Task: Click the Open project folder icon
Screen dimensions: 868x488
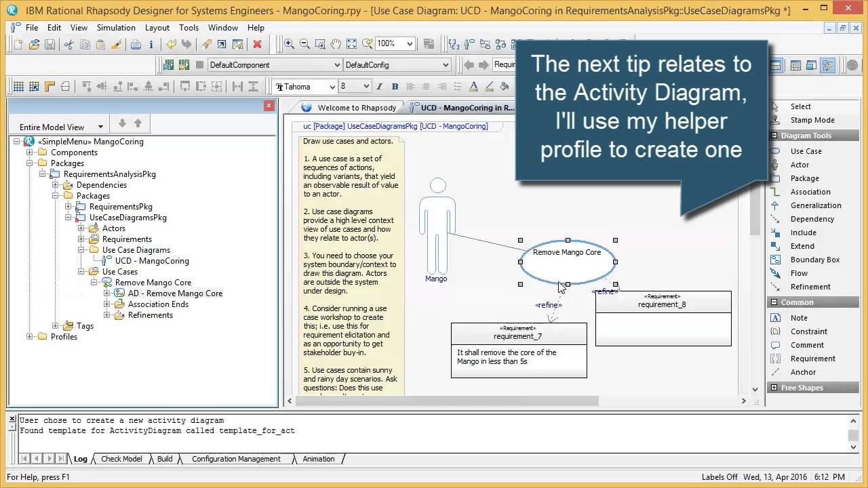Action: (x=34, y=44)
